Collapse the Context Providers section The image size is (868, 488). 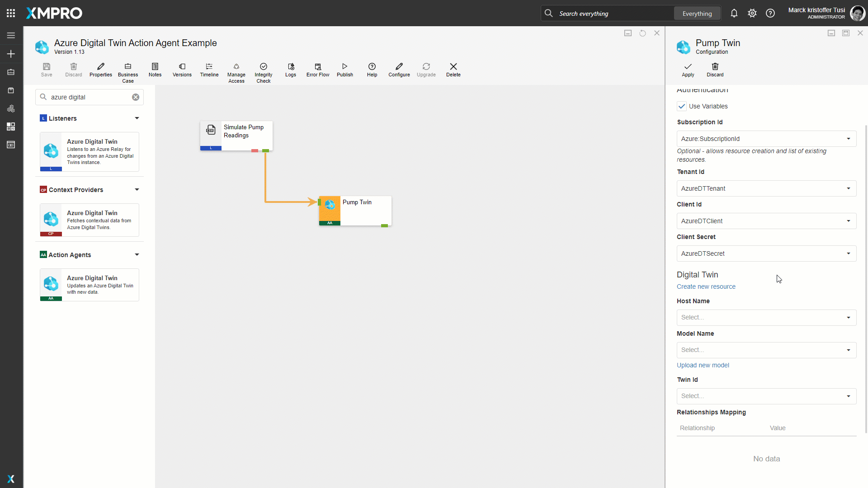pos(137,190)
